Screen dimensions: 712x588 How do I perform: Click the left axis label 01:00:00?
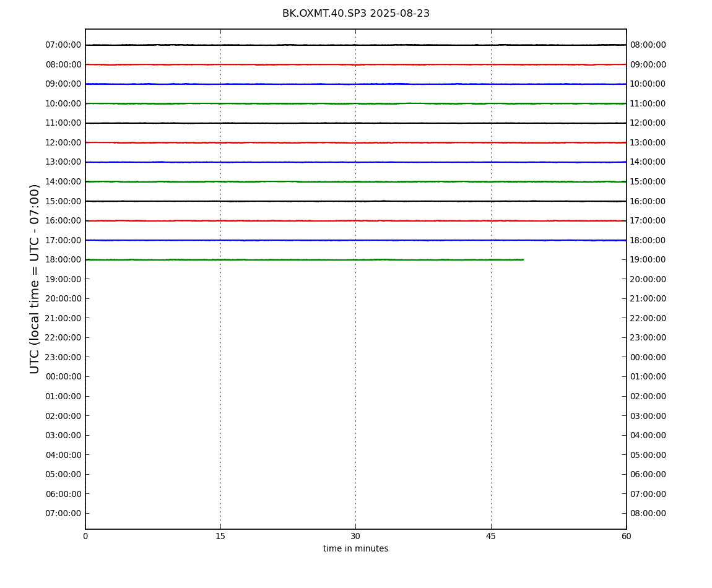tap(63, 396)
